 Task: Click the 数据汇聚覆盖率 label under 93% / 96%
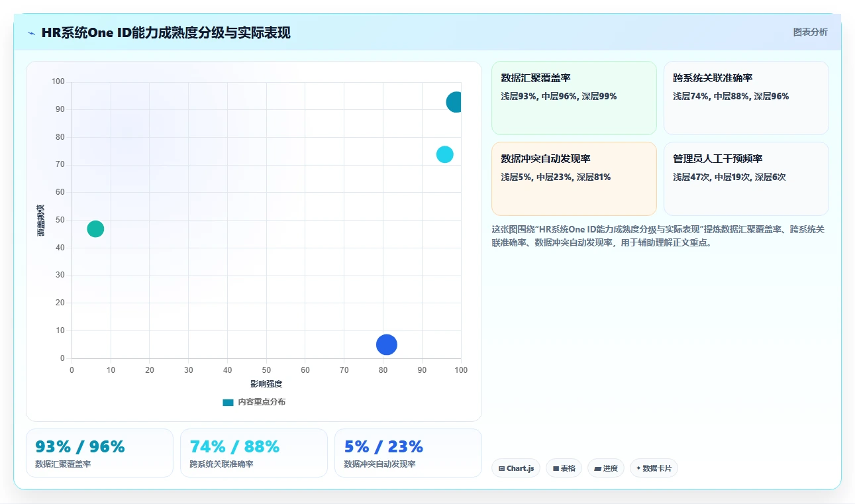point(63,464)
